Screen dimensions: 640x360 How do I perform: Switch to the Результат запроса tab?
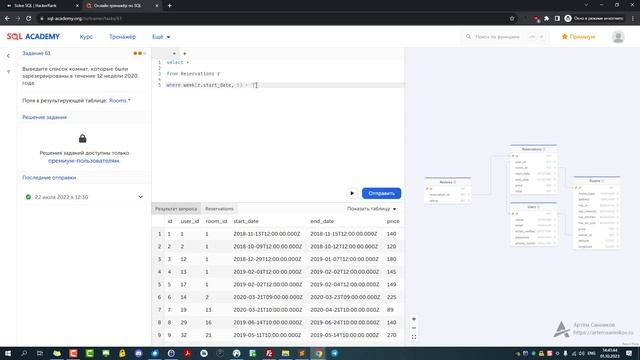click(176, 209)
